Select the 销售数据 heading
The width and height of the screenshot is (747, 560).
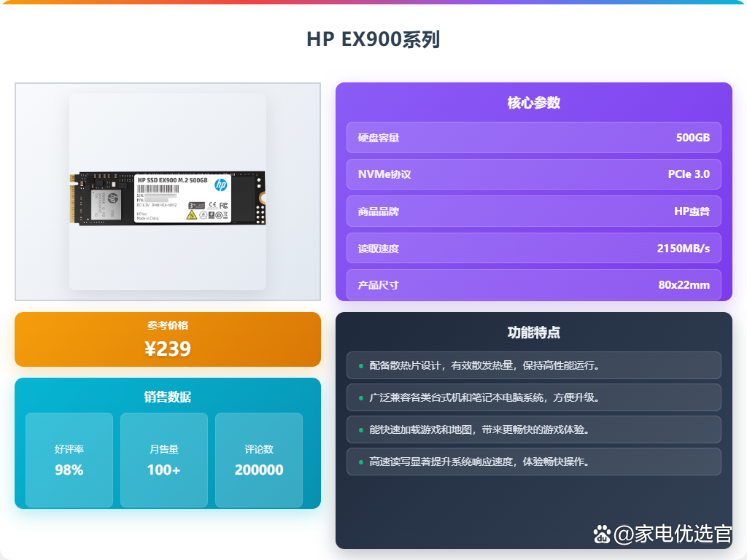pos(168,397)
